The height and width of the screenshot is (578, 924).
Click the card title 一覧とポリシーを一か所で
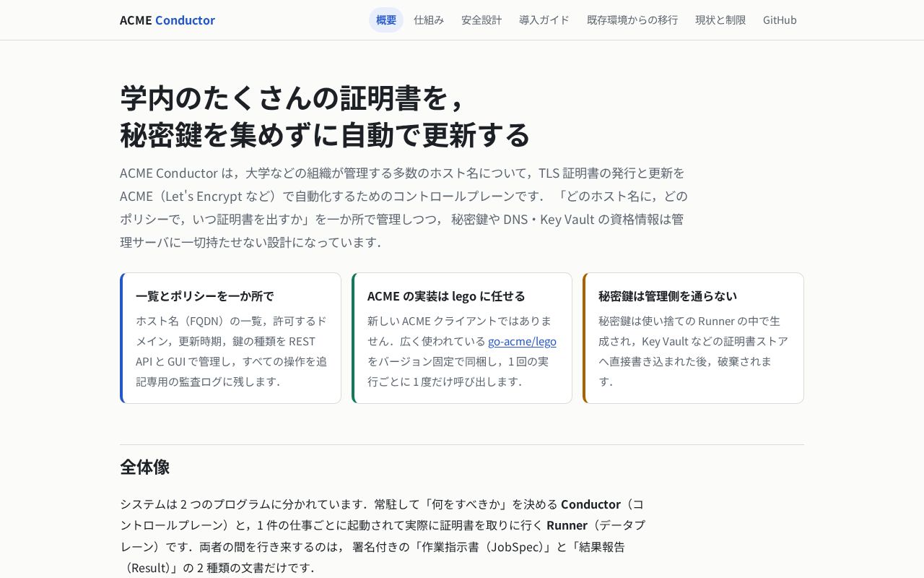pos(205,296)
